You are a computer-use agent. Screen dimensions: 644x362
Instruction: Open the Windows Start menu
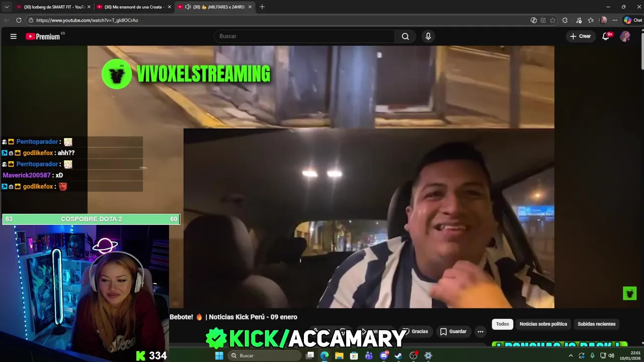coord(219,355)
